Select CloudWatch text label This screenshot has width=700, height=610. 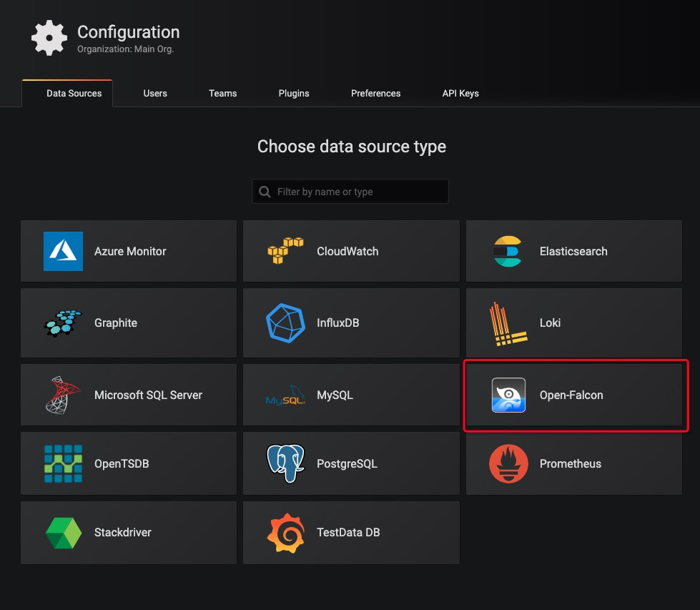[347, 252]
